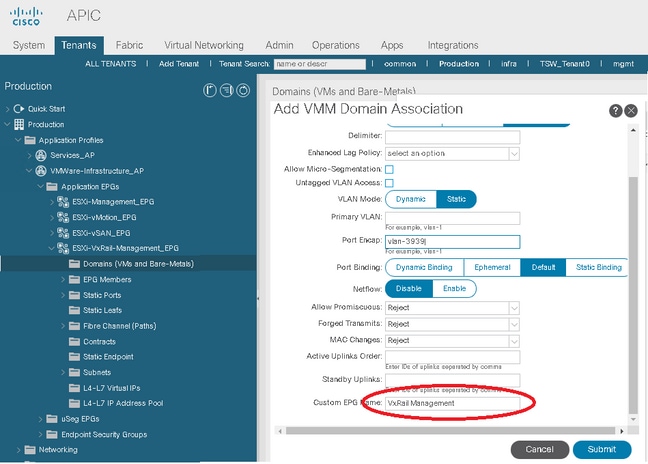Click the uSeg EPGs folder icon
Image resolution: width=648 pixels, height=464 pixels.
52,419
